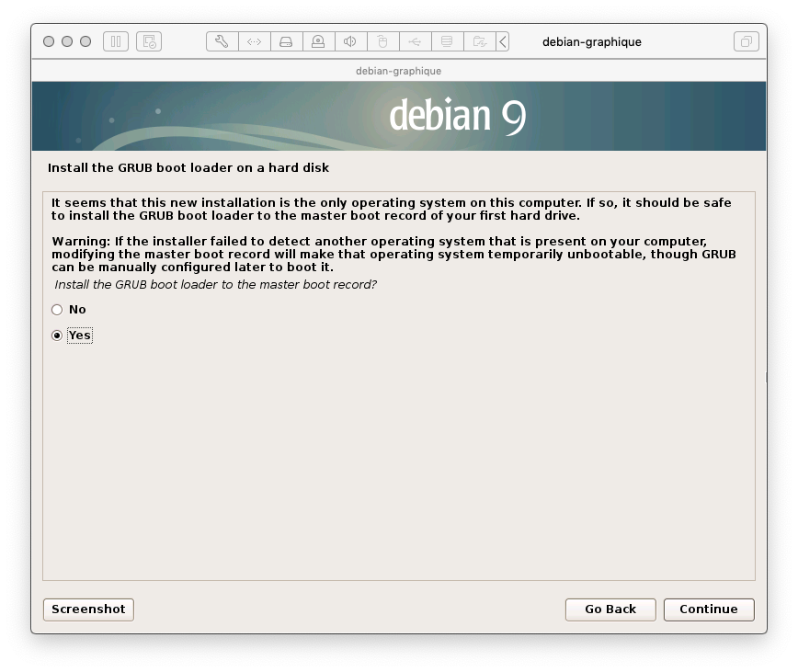Screen dimensions: 798x672
Task: Click the question 'Install the GRUB boot loader to the master boot record?'
Action: (215, 284)
